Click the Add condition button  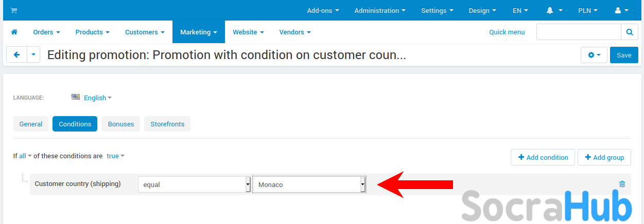(543, 157)
